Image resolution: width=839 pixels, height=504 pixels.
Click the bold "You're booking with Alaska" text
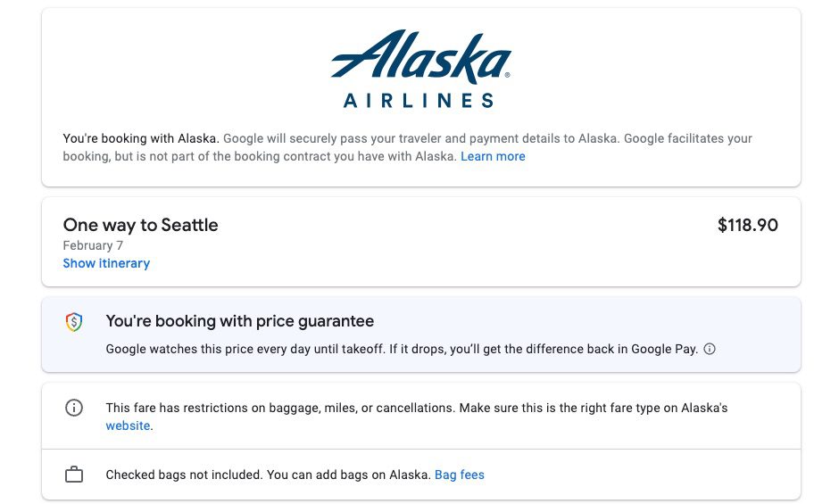click(140, 138)
